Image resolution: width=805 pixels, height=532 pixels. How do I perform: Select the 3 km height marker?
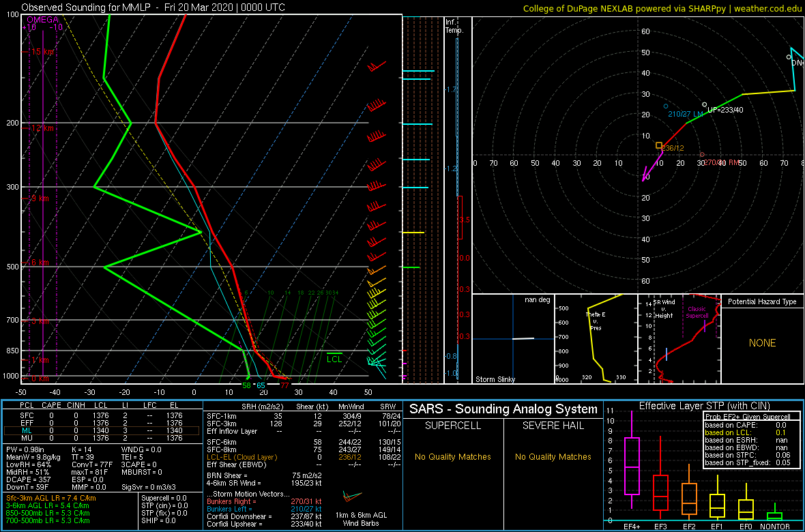click(x=39, y=321)
